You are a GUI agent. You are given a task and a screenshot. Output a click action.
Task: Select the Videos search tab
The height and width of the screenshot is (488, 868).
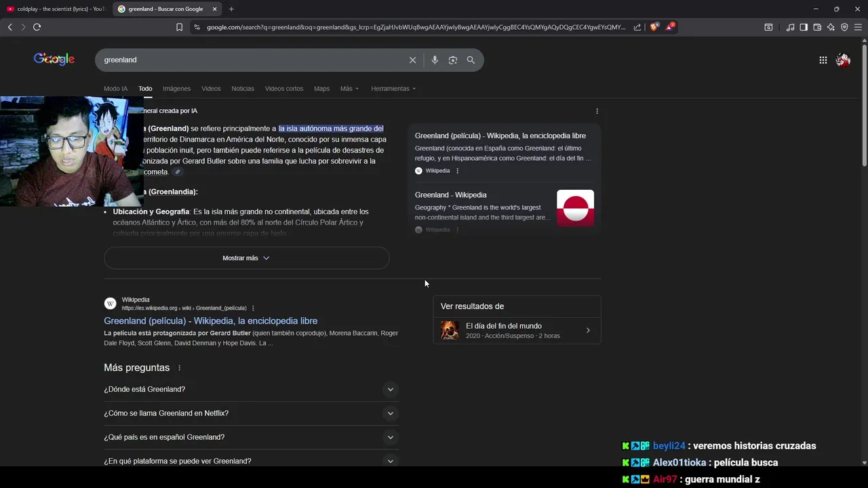click(211, 89)
